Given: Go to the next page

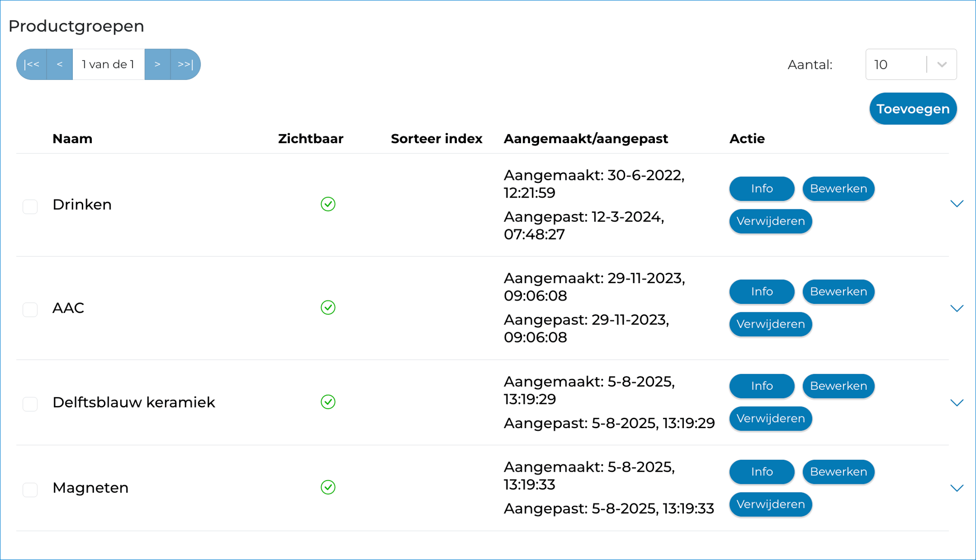Looking at the screenshot, I should tap(157, 64).
